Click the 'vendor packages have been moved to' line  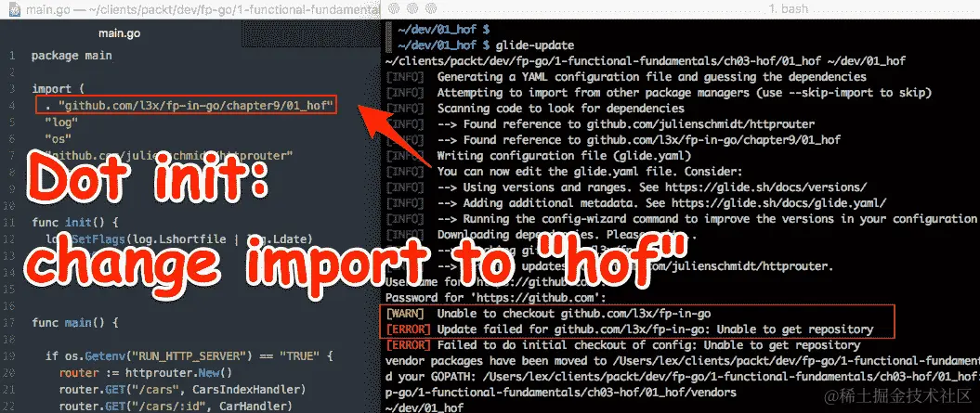[x=683, y=361]
